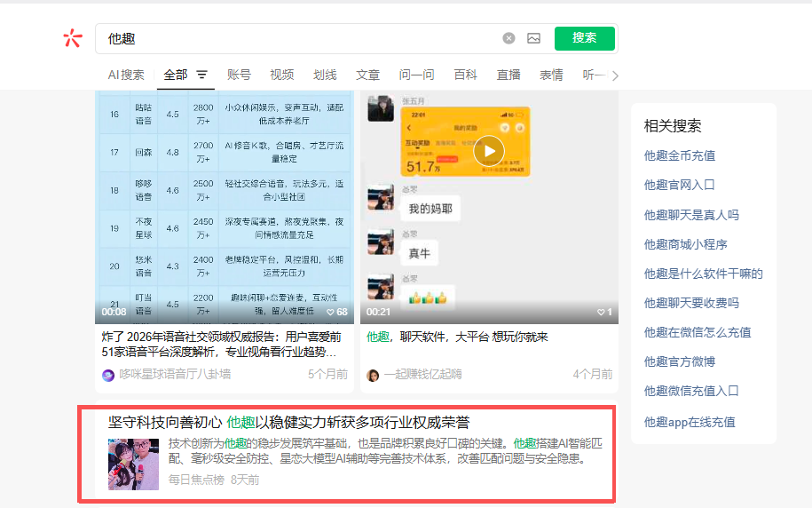Switch to the 账号 tab

(x=239, y=75)
